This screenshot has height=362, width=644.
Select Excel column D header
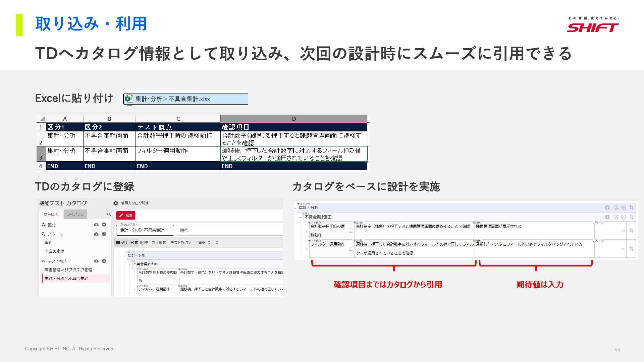tap(293, 119)
